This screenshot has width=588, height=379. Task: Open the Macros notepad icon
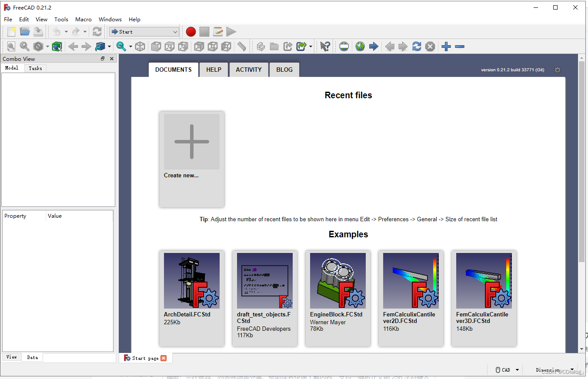pyautogui.click(x=218, y=31)
